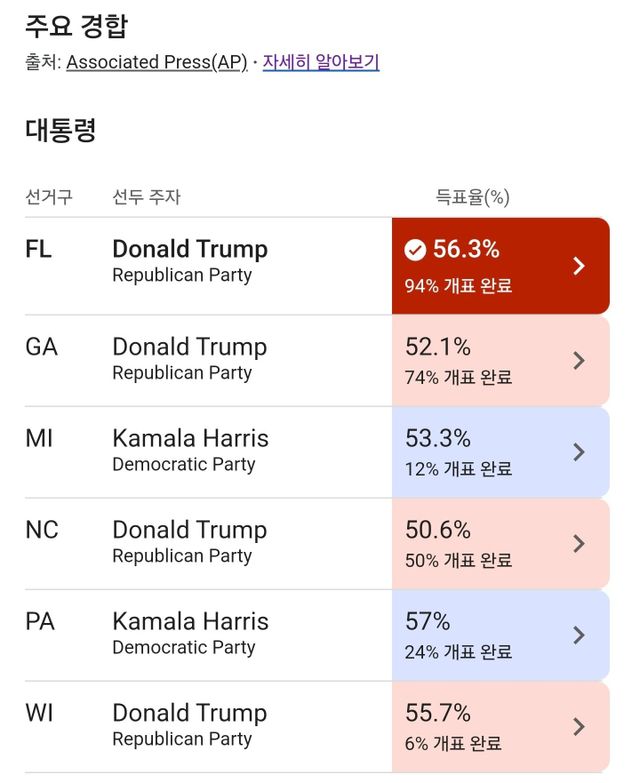This screenshot has width=640, height=783.
Task: Select the WI state row label
Action: tap(40, 713)
